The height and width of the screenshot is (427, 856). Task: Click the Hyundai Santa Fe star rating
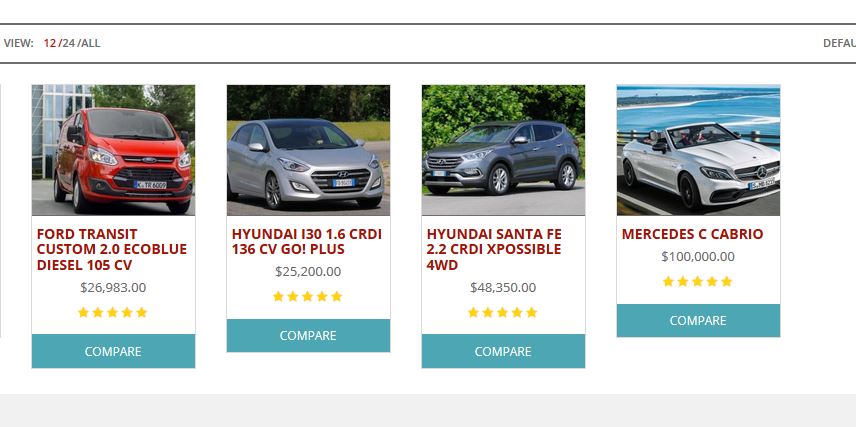tap(502, 312)
